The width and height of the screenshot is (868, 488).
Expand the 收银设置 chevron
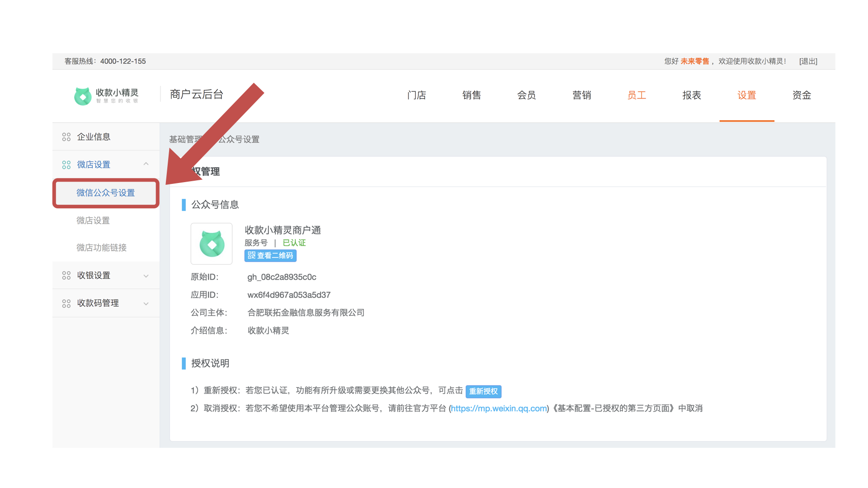[x=146, y=276]
